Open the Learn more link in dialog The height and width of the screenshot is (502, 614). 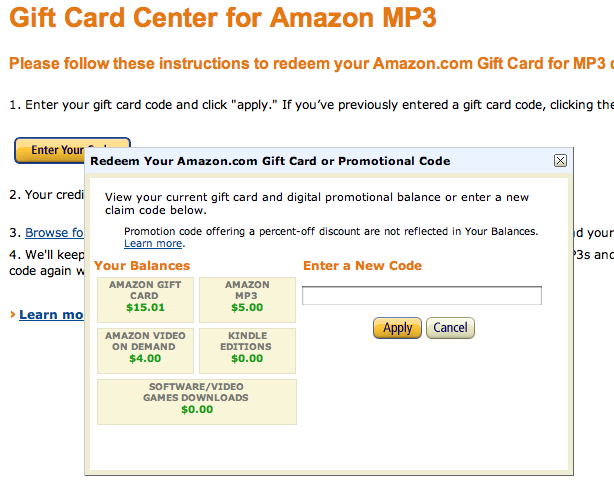153,244
